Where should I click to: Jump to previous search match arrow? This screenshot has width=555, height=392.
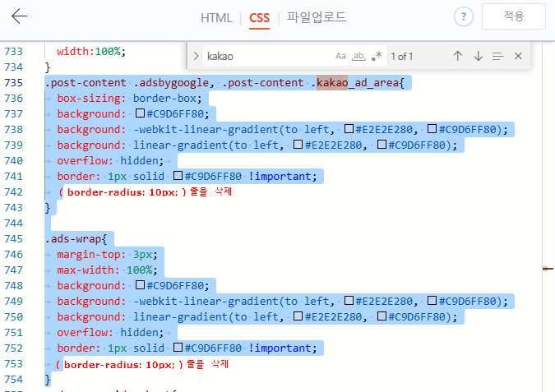click(x=458, y=56)
